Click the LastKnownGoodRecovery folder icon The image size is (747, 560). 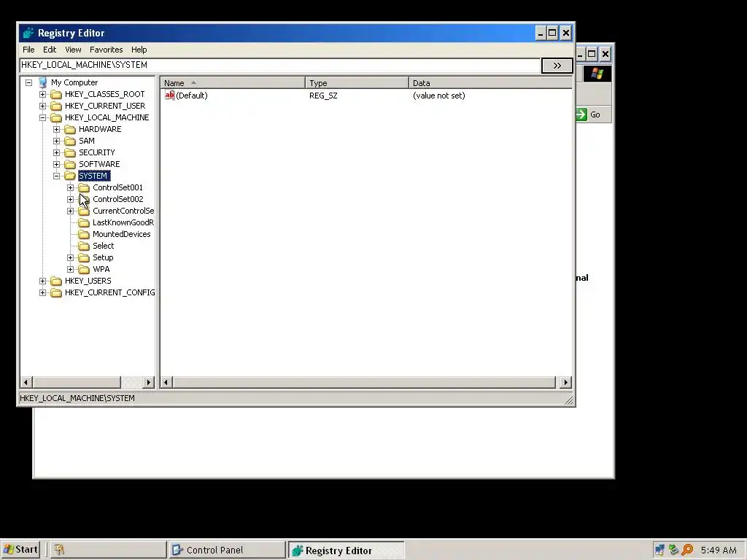tap(84, 222)
